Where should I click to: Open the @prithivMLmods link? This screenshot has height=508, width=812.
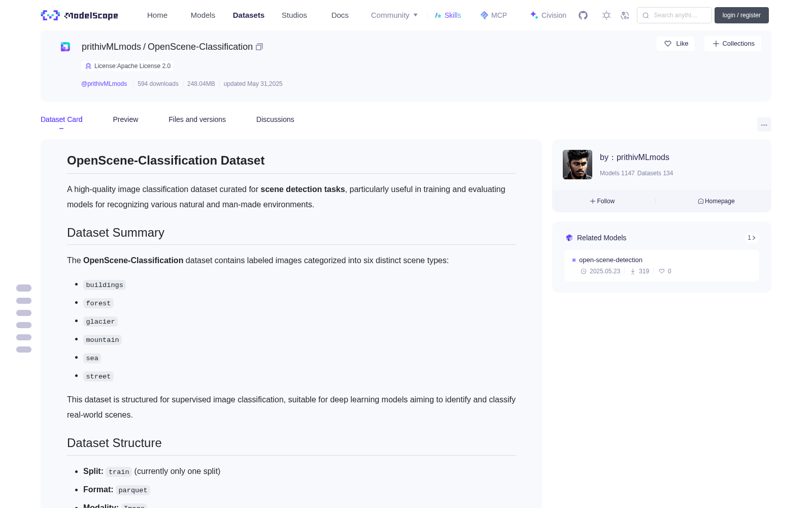104,84
